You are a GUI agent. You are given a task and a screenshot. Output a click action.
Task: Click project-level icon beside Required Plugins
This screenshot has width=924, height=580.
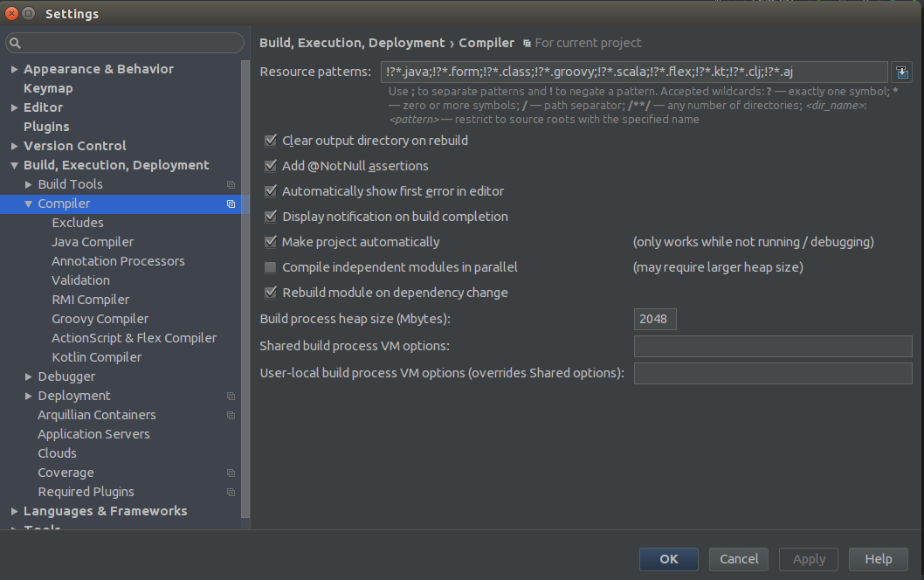coord(231,492)
